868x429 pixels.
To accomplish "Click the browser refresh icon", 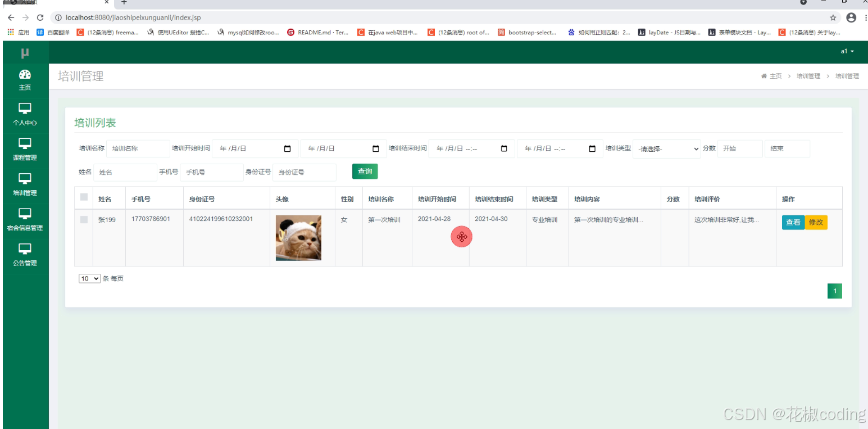I will pos(39,17).
